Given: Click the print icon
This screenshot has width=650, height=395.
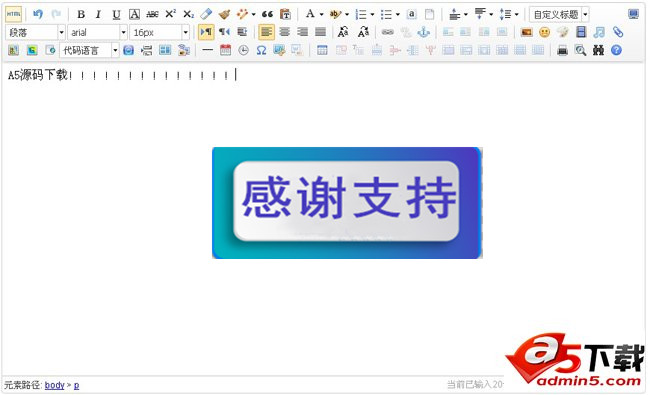Looking at the screenshot, I should pyautogui.click(x=562, y=51).
